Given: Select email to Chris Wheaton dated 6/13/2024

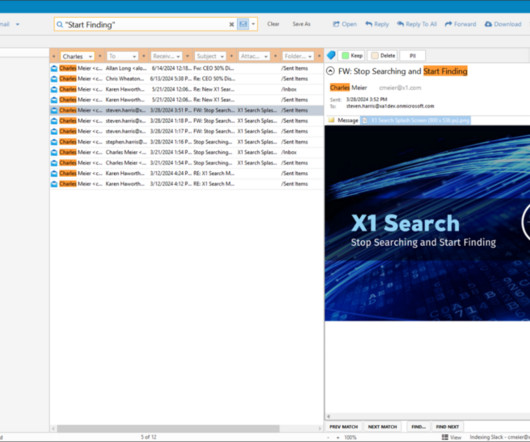Looking at the screenshot, I should [186, 79].
